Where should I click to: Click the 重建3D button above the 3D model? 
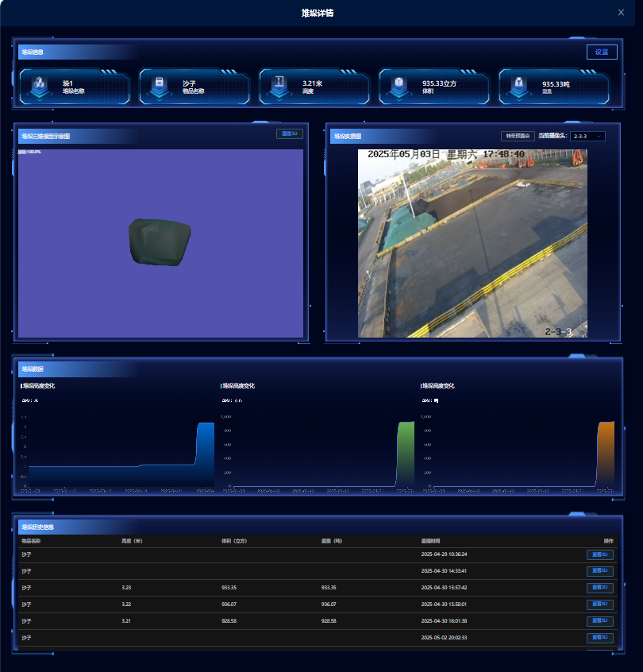pos(290,134)
